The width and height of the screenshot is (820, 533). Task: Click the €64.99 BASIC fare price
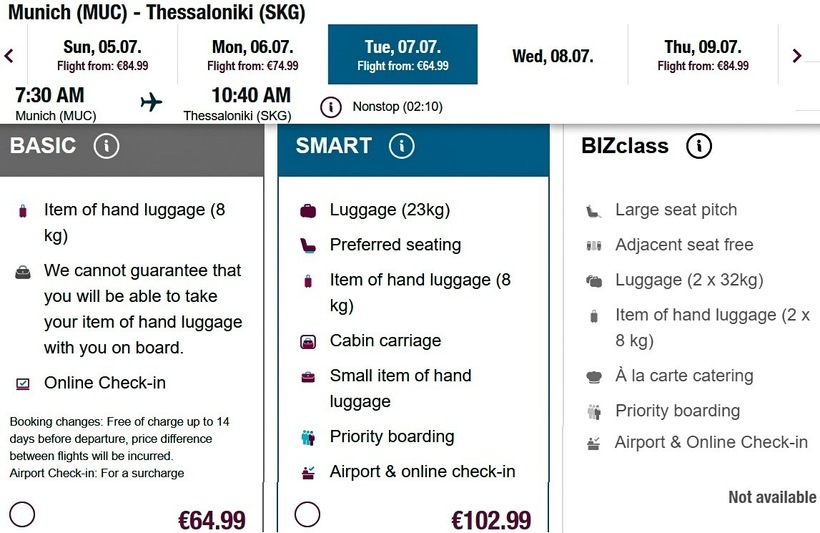pyautogui.click(x=211, y=520)
